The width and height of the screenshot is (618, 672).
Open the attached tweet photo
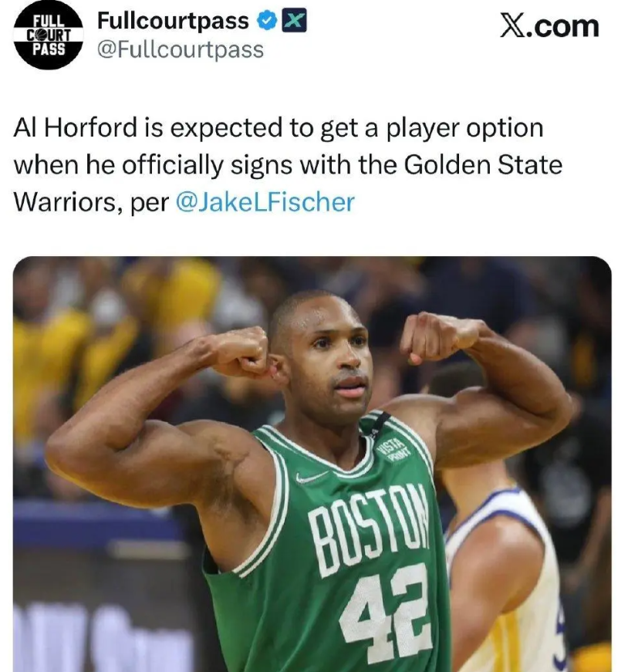(x=312, y=464)
